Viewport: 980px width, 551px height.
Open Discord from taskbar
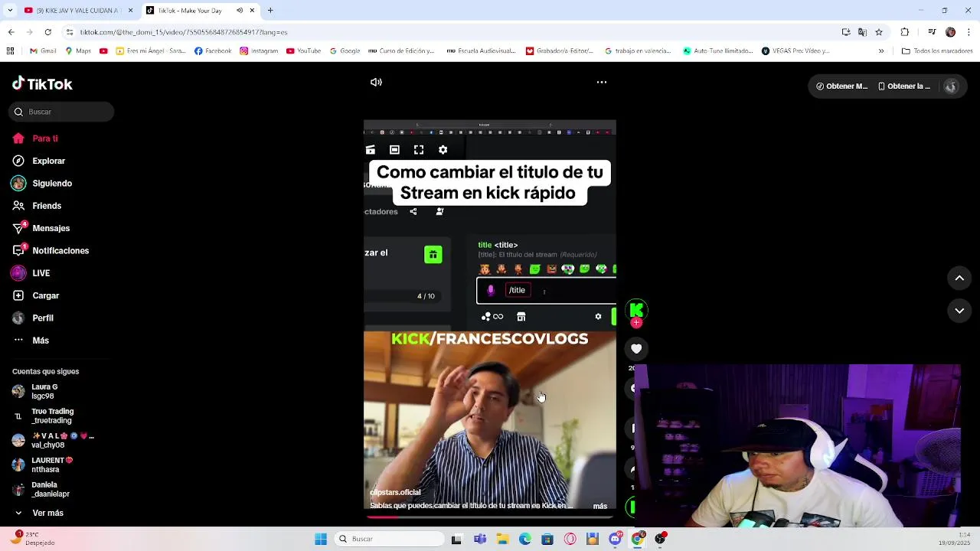tap(615, 539)
